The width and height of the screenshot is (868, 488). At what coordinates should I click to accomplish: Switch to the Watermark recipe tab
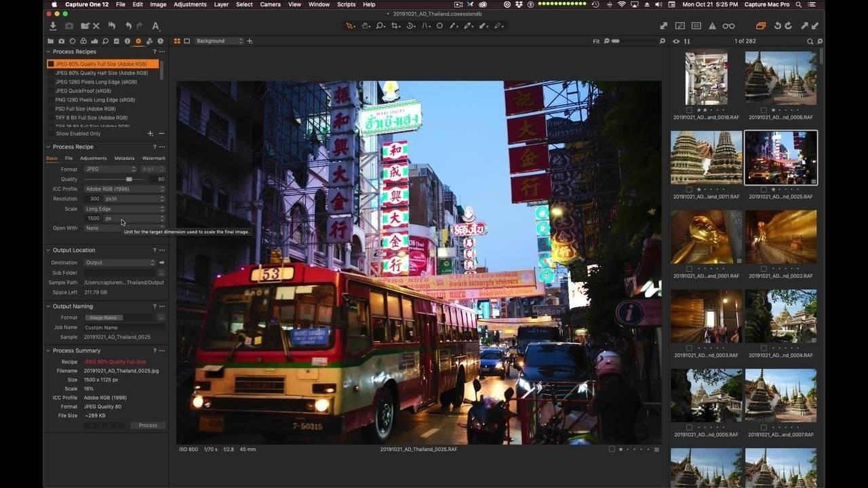coord(153,158)
